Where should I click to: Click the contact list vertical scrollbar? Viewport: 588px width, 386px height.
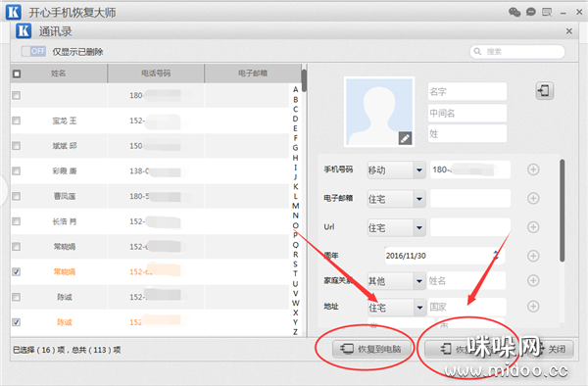(x=304, y=80)
